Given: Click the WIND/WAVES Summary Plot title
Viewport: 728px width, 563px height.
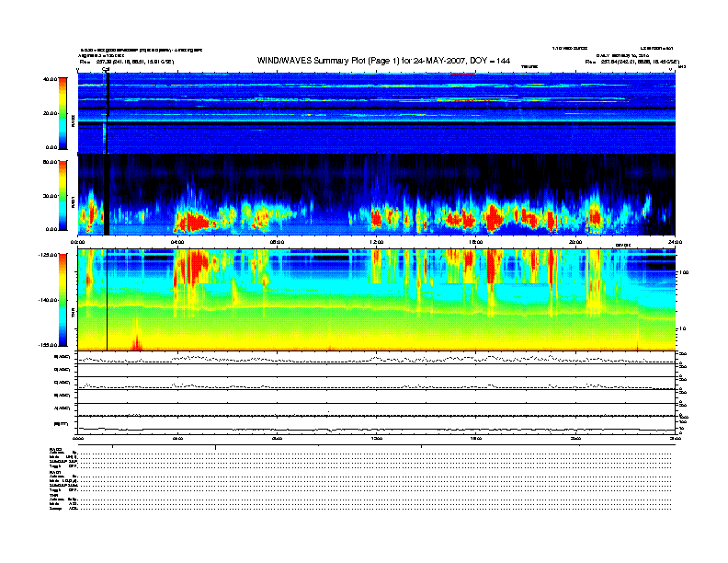Looking at the screenshot, I should pos(383,61).
